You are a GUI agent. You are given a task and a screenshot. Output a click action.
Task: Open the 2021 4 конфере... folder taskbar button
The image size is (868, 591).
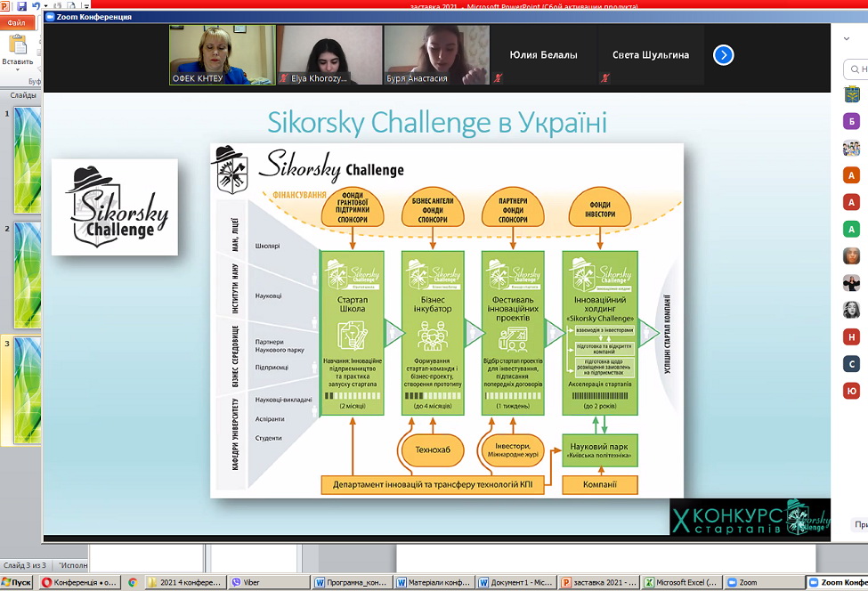point(185,582)
